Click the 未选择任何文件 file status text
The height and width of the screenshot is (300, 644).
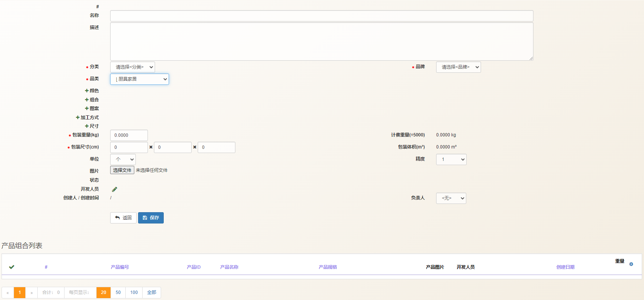tap(152, 170)
